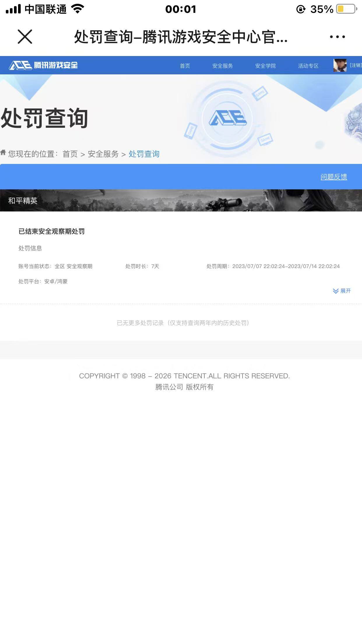Image resolution: width=362 pixels, height=644 pixels.
Task: Click the user avatar thumbnail
Action: click(x=340, y=65)
